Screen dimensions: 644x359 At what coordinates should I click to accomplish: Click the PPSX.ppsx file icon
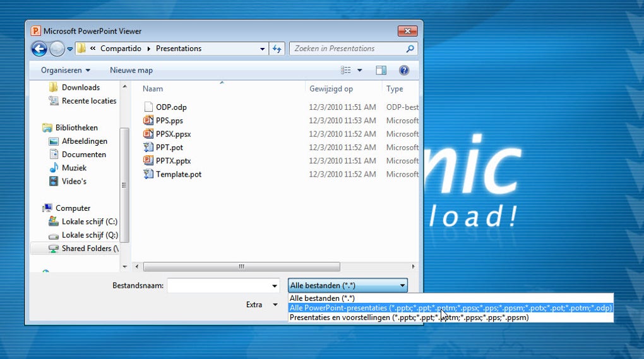click(148, 134)
